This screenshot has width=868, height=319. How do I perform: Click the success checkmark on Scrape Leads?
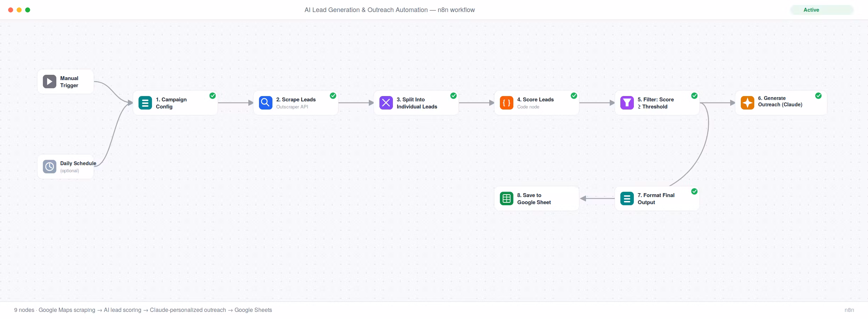click(x=333, y=96)
